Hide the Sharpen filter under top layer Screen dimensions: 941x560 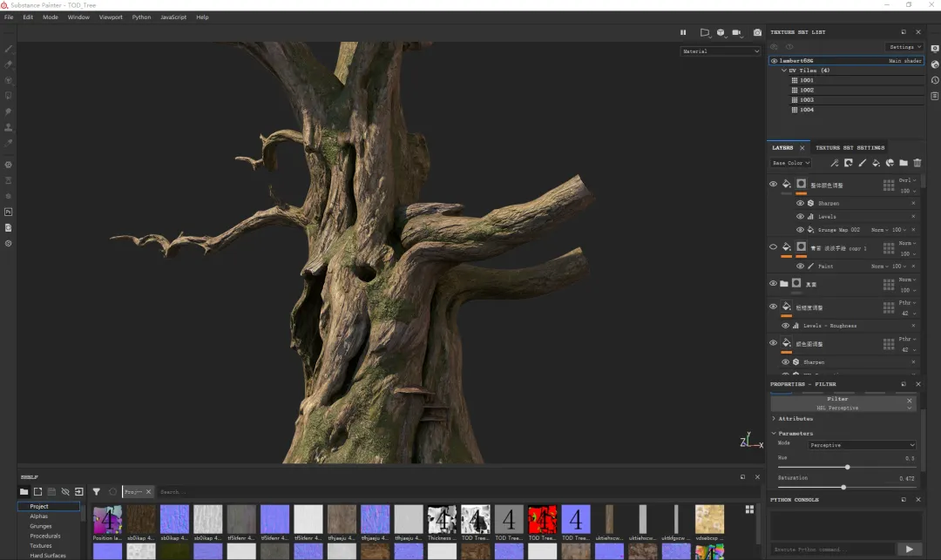coord(800,203)
